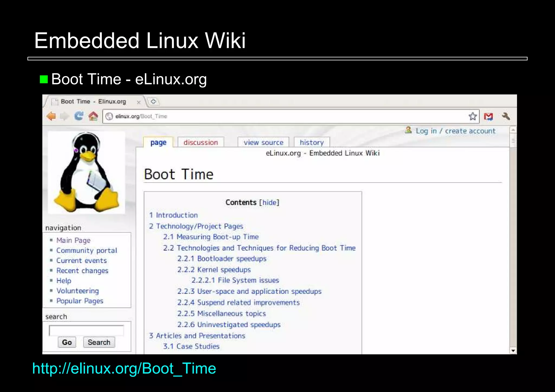
Task: Open Community portal in navigation
Action: [87, 251]
